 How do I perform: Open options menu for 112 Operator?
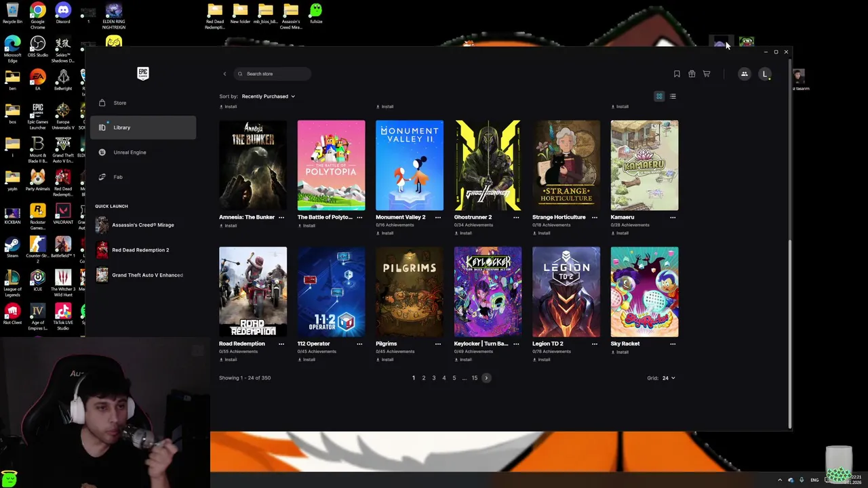point(359,344)
